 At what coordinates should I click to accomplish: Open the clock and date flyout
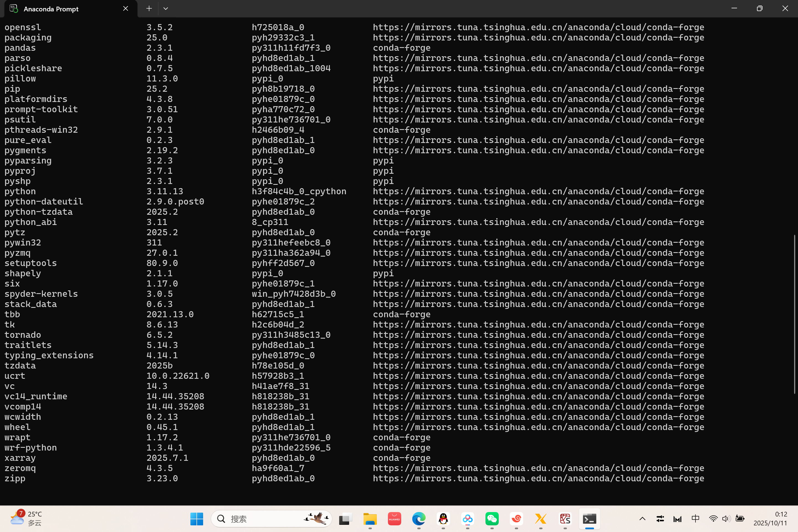[770, 519]
